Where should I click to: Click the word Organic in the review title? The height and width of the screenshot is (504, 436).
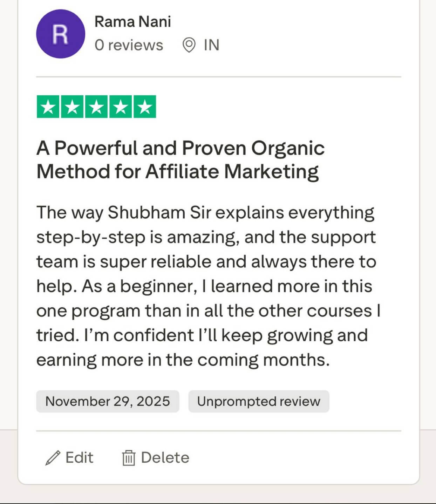(x=287, y=148)
